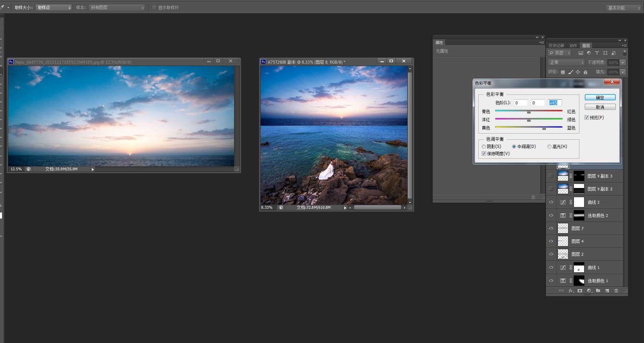Click the yellow-blue slider handle
This screenshot has height=343, width=644.
544,128
